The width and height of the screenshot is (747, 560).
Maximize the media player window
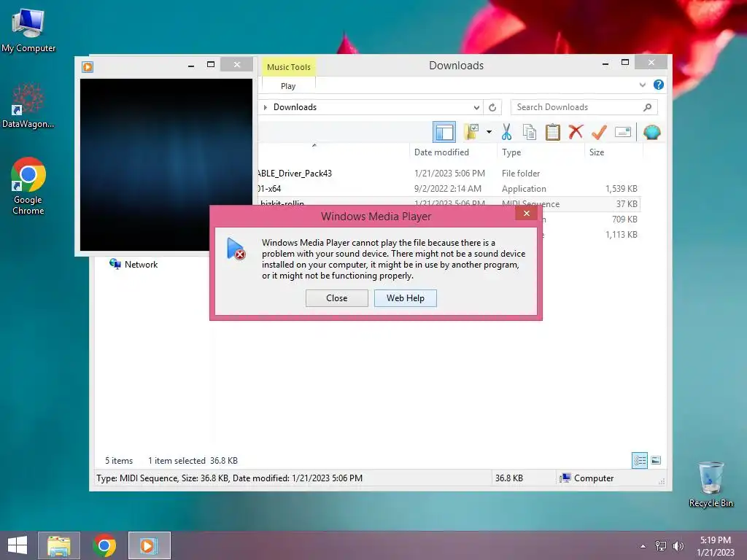pyautogui.click(x=211, y=65)
